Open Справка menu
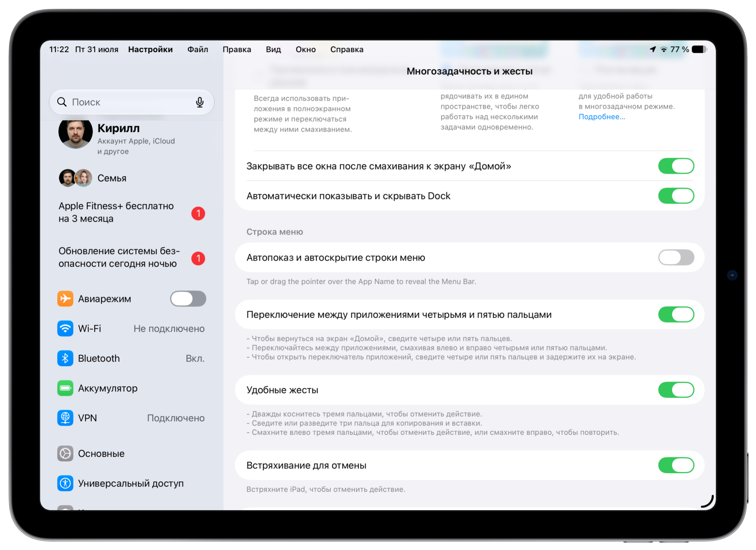 pos(347,49)
